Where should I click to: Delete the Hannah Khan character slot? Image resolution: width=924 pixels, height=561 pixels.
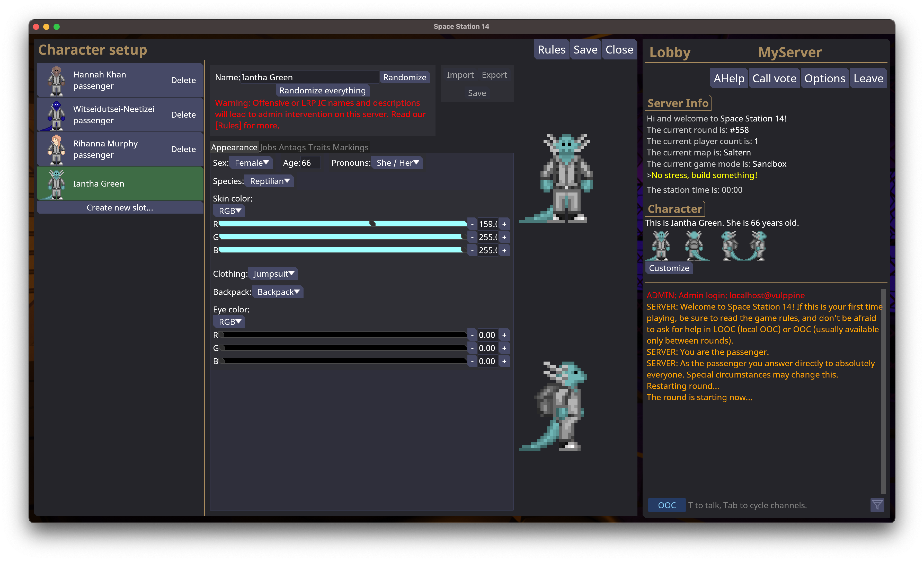(183, 80)
